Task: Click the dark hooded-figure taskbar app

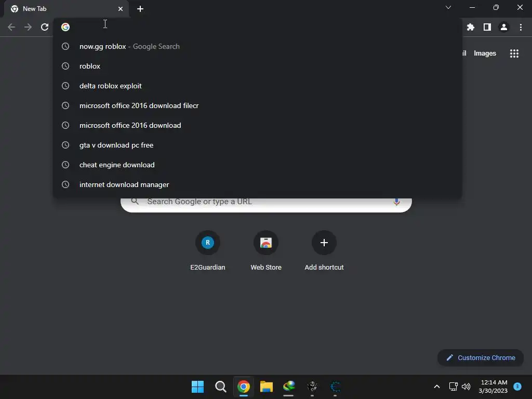Action: click(312, 387)
